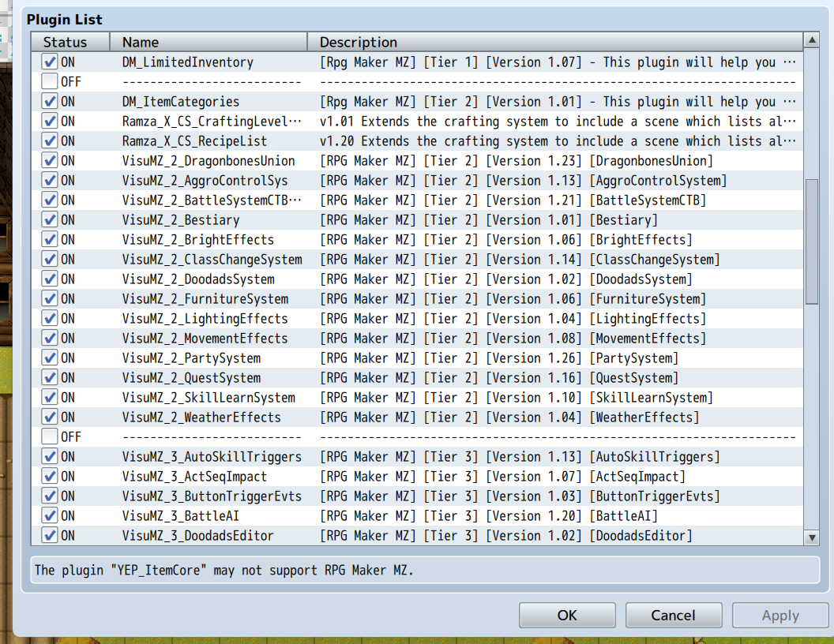Enable the OFF separator checkbox above VisuMZ_3_AutoSkillTriggers
The image size is (834, 644).
[x=50, y=436]
